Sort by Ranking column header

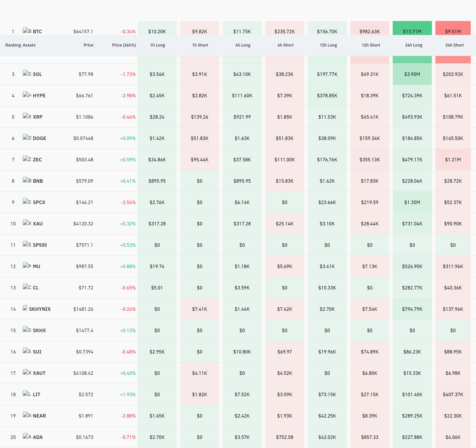click(x=13, y=45)
